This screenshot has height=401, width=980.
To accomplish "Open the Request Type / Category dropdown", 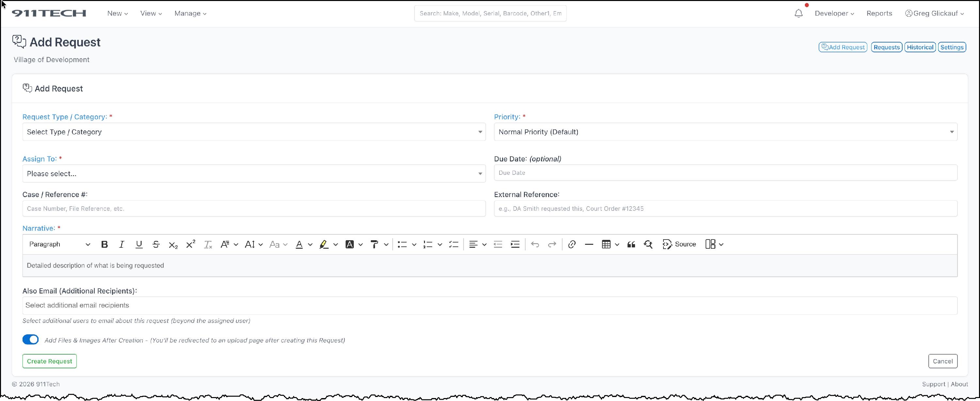I will (254, 132).
